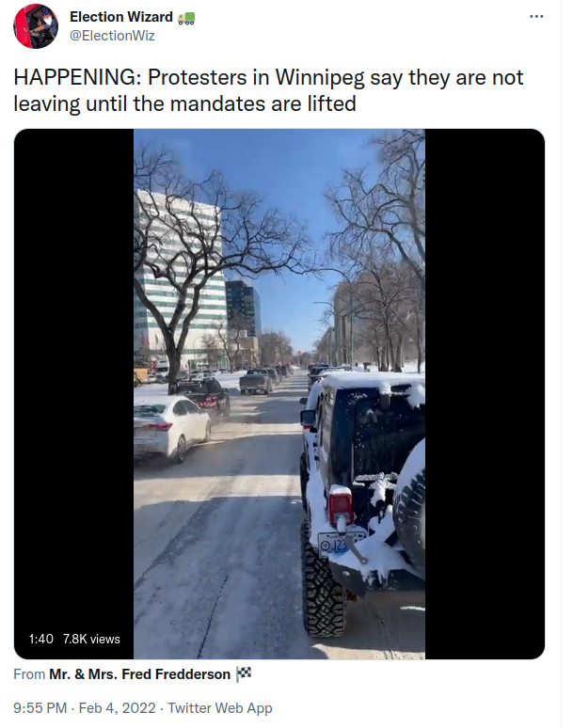Open Mr. & Mrs. Fred Fredderson source link
This screenshot has height=728, width=573.
coord(140,674)
